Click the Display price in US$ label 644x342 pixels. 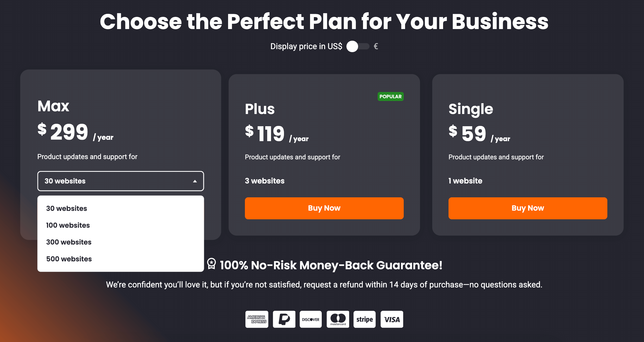click(x=306, y=46)
